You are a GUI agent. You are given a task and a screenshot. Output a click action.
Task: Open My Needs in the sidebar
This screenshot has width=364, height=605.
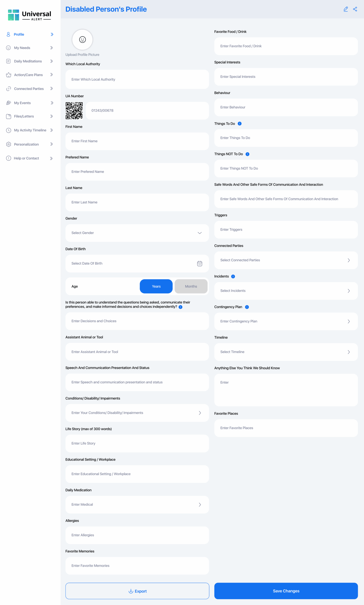click(x=22, y=48)
